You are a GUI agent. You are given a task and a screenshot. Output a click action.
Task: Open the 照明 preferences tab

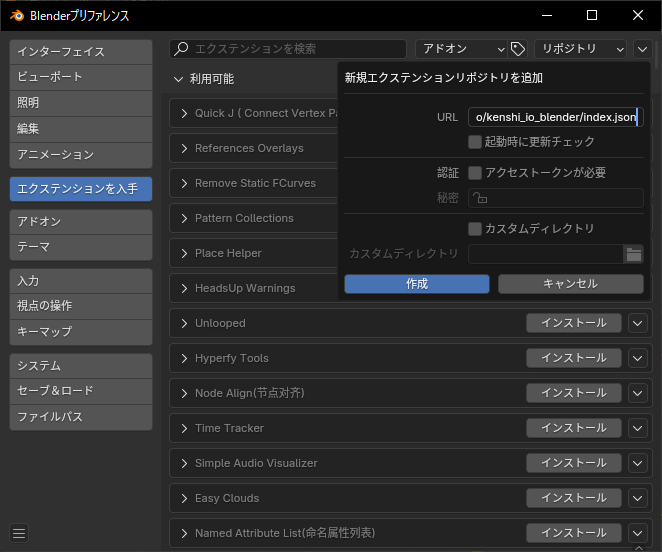click(x=81, y=103)
